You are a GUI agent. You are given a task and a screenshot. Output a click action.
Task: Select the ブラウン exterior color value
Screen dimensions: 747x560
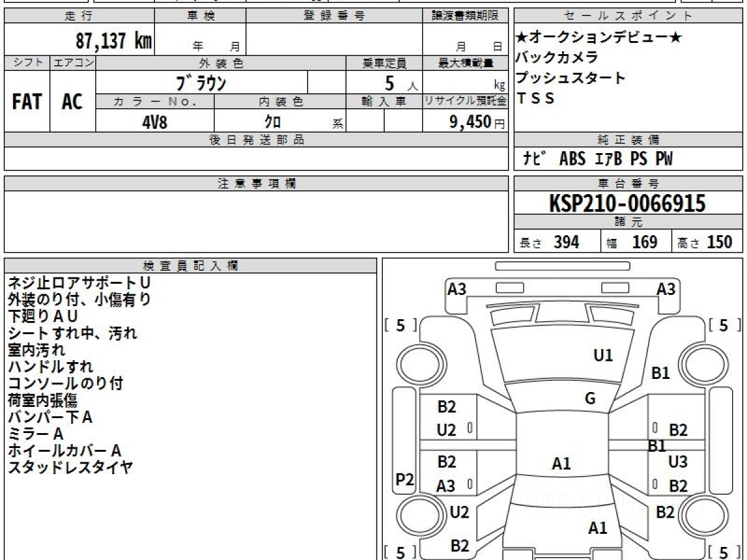pos(200,83)
